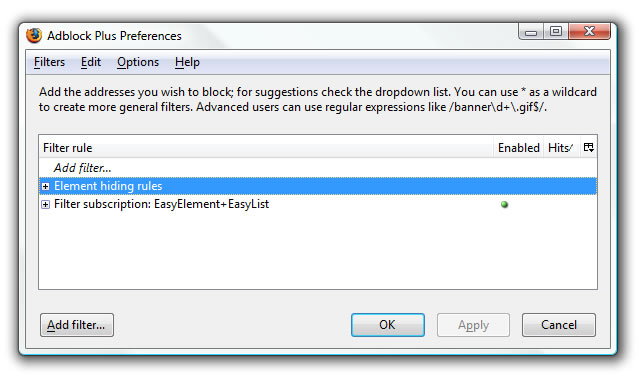Image resolution: width=639 pixels, height=376 pixels.
Task: Click the Add filter... button
Action: (x=77, y=325)
